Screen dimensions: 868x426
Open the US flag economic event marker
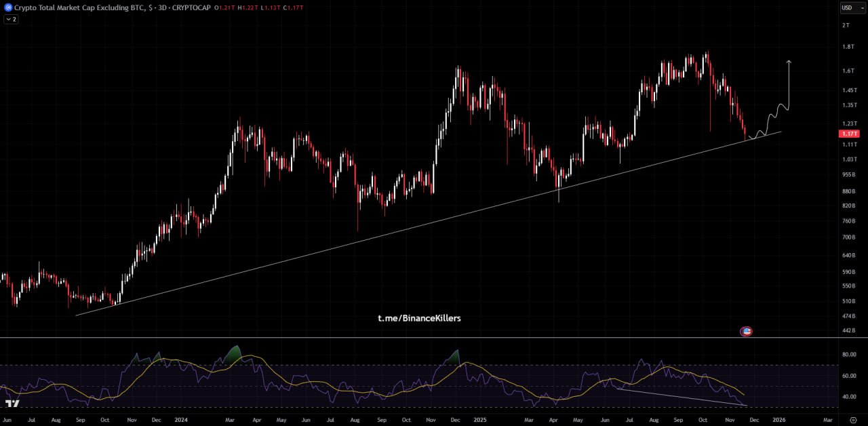coord(747,332)
